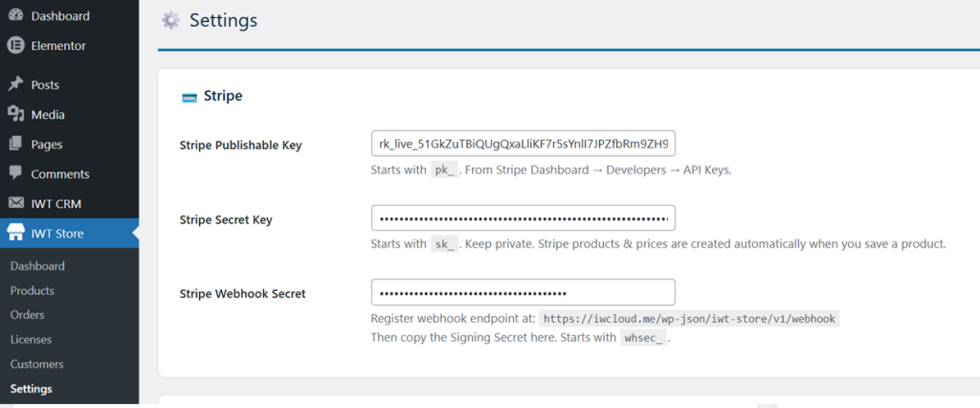This screenshot has height=408, width=980.
Task: Click the Stripe Webhook Secret field
Action: (x=523, y=293)
